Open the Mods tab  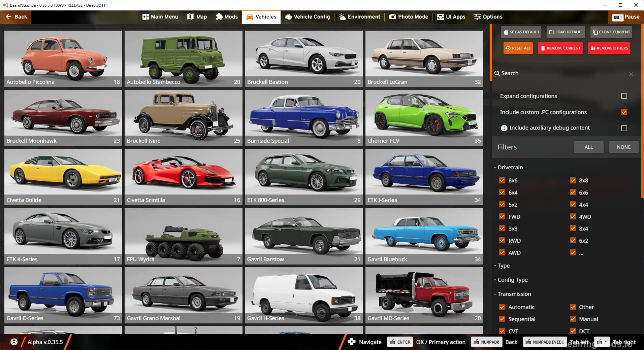point(227,17)
